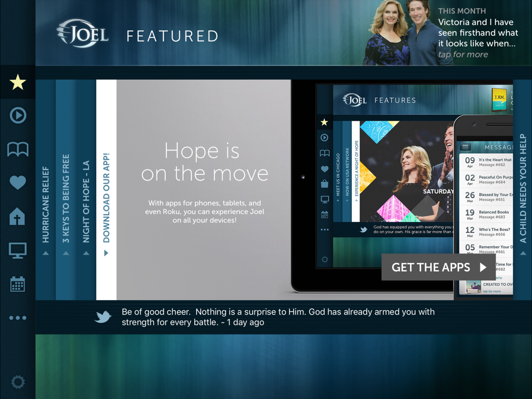The width and height of the screenshot is (532, 399).
Task: Open the 3 Keys to Being Free tab
Action: (x=66, y=190)
